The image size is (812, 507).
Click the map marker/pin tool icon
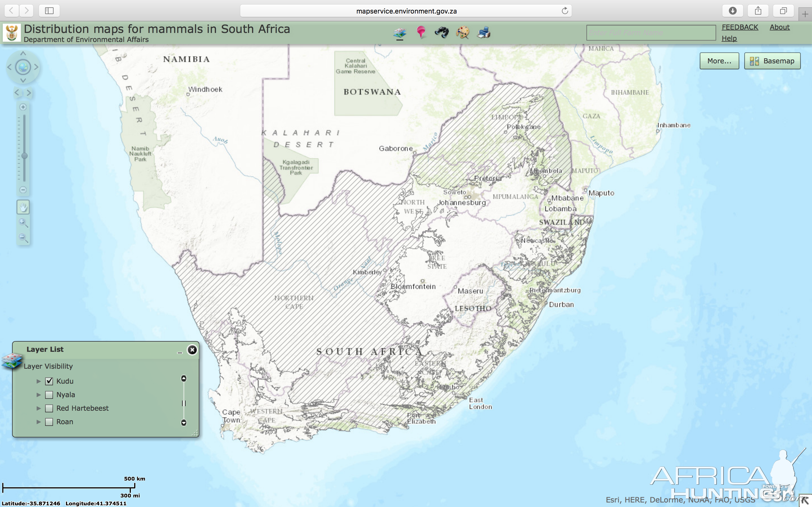coord(421,32)
